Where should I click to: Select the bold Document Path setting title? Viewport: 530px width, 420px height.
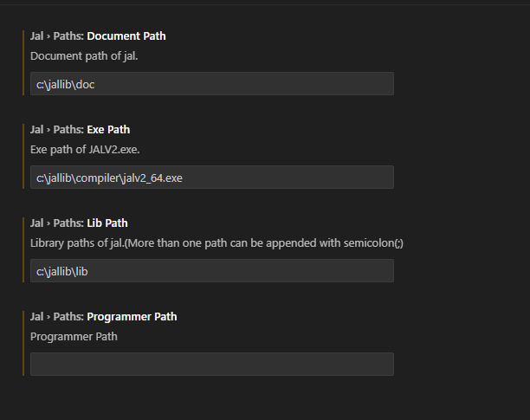[126, 36]
